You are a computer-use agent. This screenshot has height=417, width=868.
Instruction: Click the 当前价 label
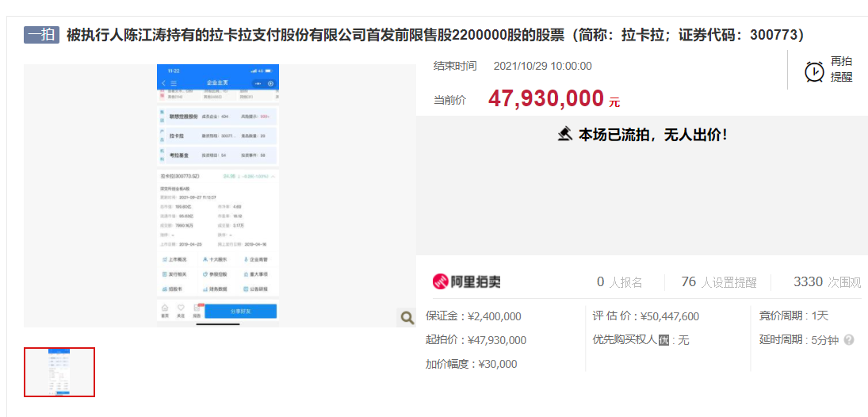[449, 100]
